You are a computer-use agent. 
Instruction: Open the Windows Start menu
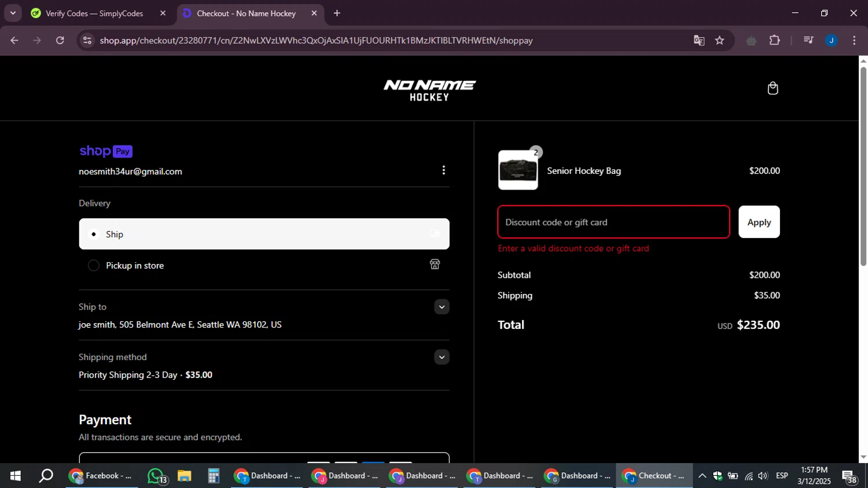16,476
